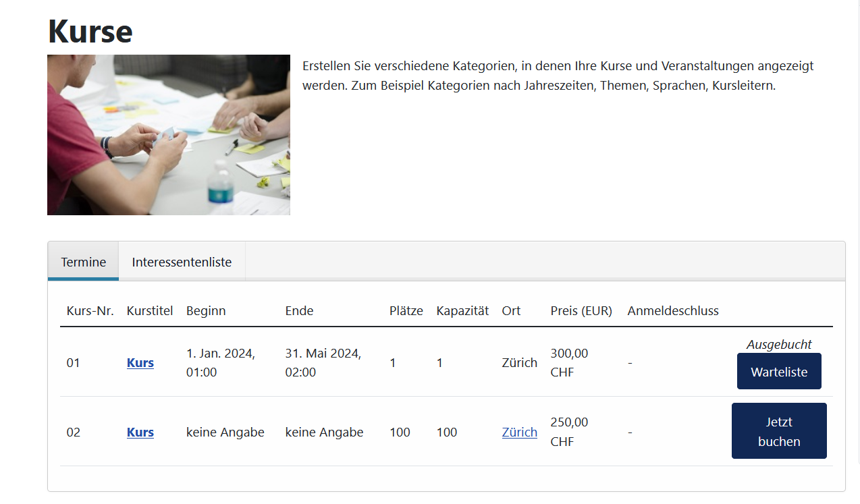This screenshot has width=860, height=504.
Task: Click the Kurse page heading
Action: (90, 31)
